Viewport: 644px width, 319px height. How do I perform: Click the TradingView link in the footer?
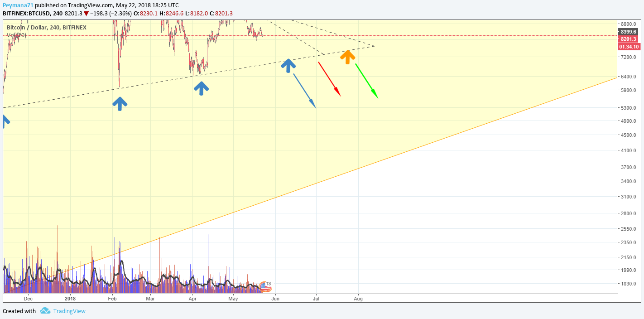69,311
